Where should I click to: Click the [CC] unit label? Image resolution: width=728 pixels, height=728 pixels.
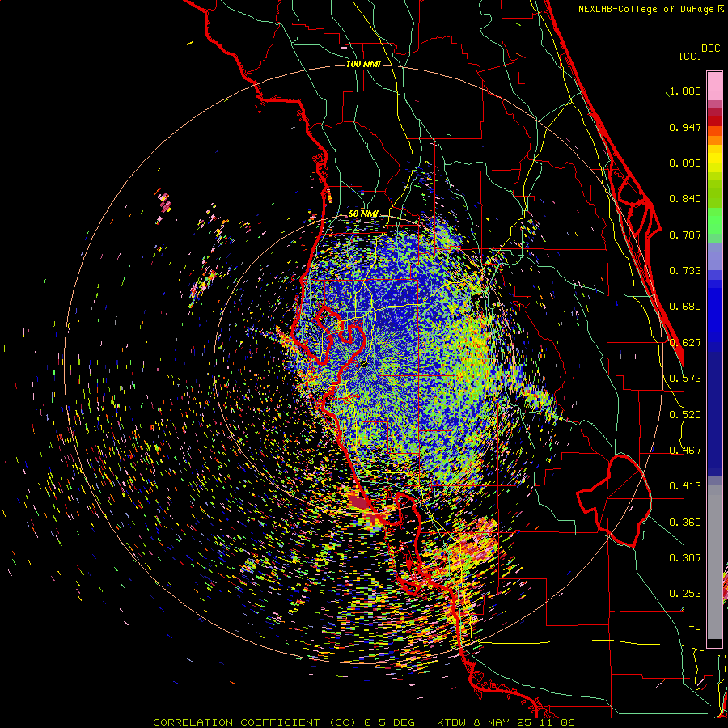pos(690,56)
